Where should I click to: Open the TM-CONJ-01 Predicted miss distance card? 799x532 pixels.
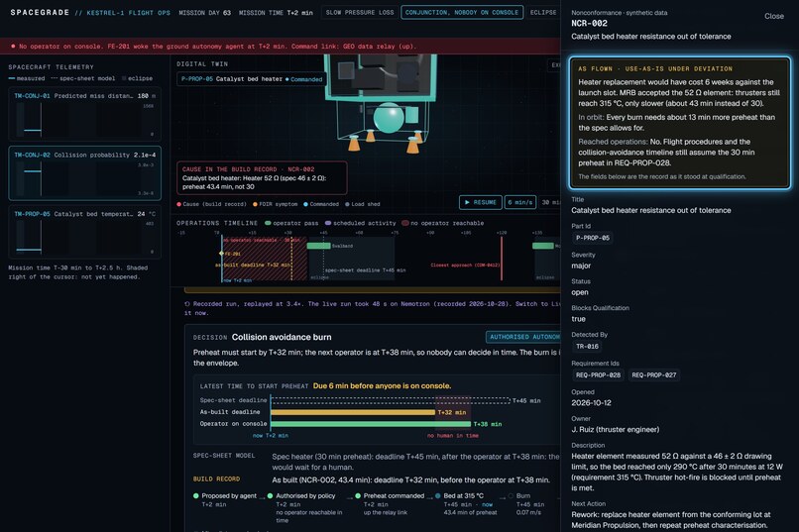tap(84, 114)
